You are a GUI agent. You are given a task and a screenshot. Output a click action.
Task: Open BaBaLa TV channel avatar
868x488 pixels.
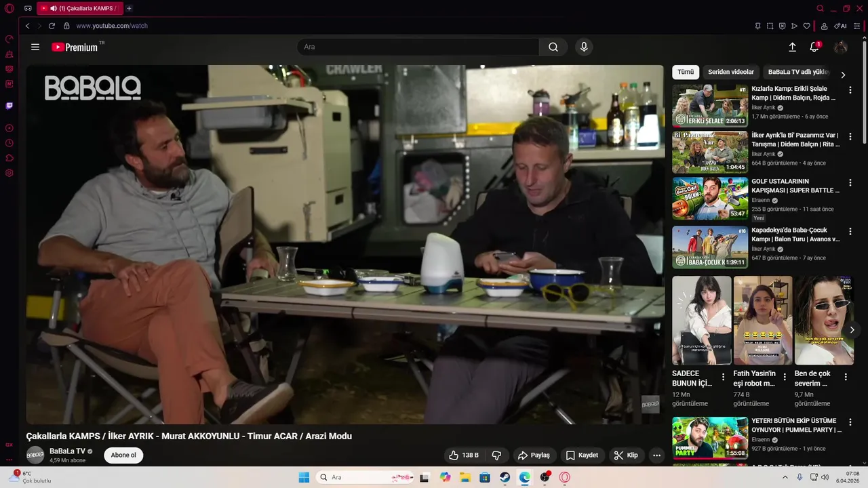pos(35,455)
